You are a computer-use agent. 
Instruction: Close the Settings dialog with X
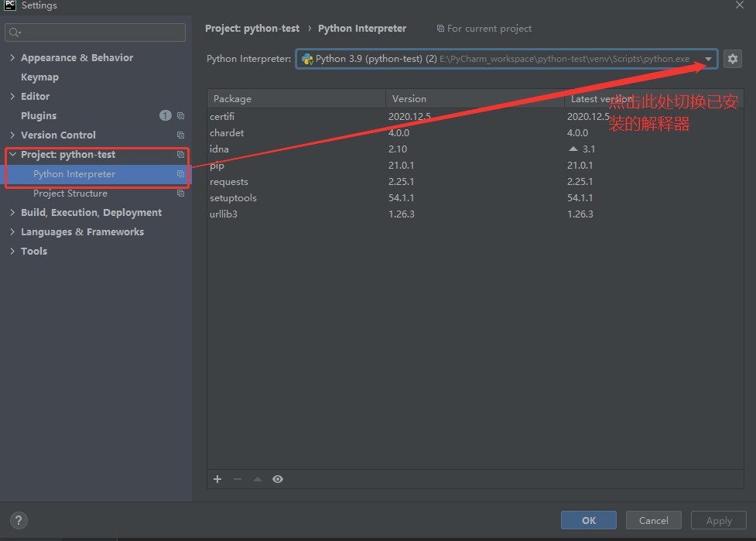click(740, 5)
